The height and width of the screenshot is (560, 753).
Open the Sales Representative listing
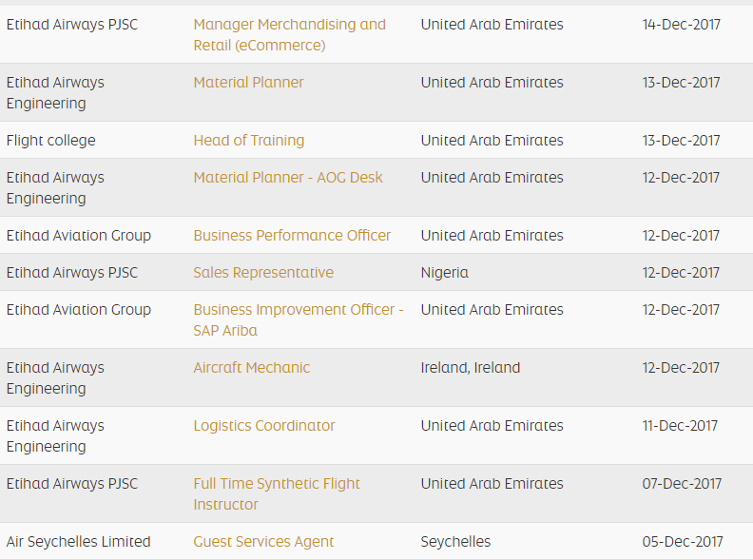click(263, 273)
